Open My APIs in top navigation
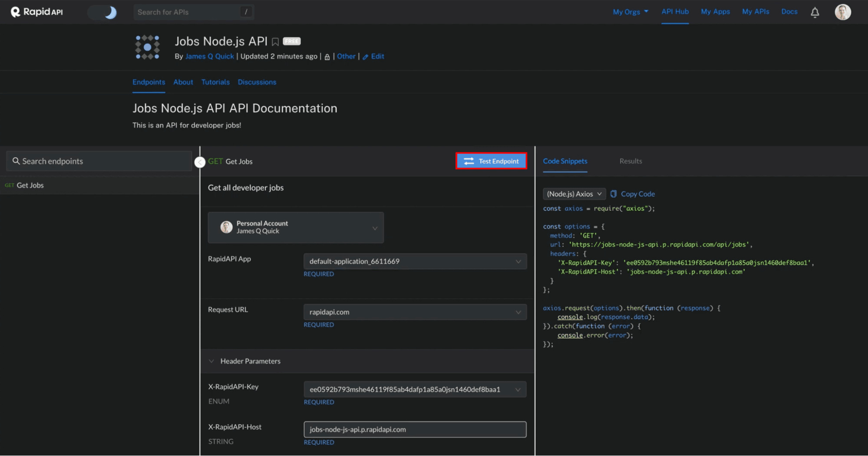The width and height of the screenshot is (868, 456). (756, 12)
